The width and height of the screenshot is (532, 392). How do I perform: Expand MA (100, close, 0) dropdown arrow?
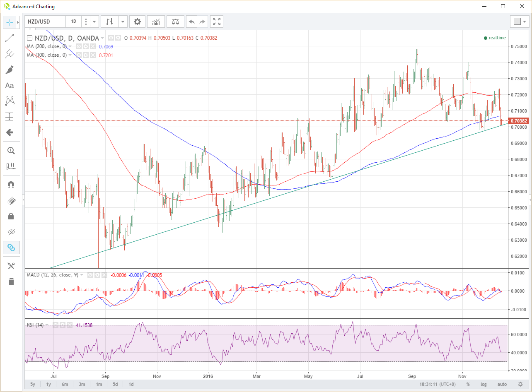pyautogui.click(x=70, y=55)
